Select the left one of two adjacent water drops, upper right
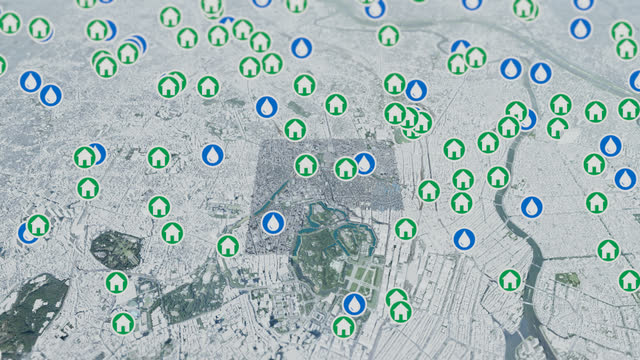This screenshot has height=360, width=640. click(x=511, y=69)
